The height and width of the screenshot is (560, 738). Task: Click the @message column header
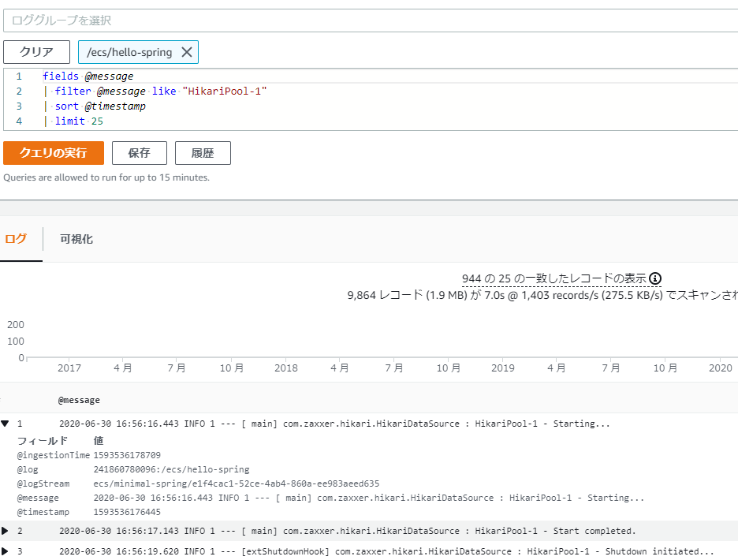pyautogui.click(x=79, y=400)
